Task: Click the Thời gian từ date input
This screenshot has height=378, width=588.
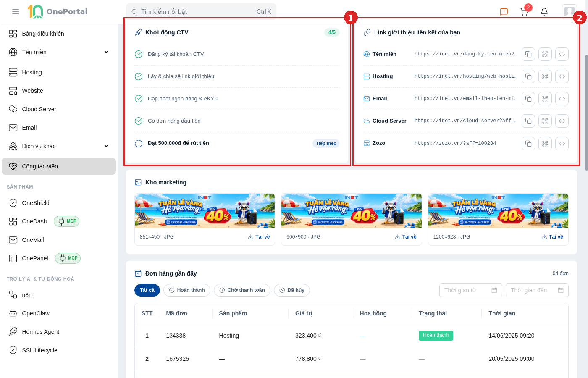Action: pyautogui.click(x=471, y=290)
